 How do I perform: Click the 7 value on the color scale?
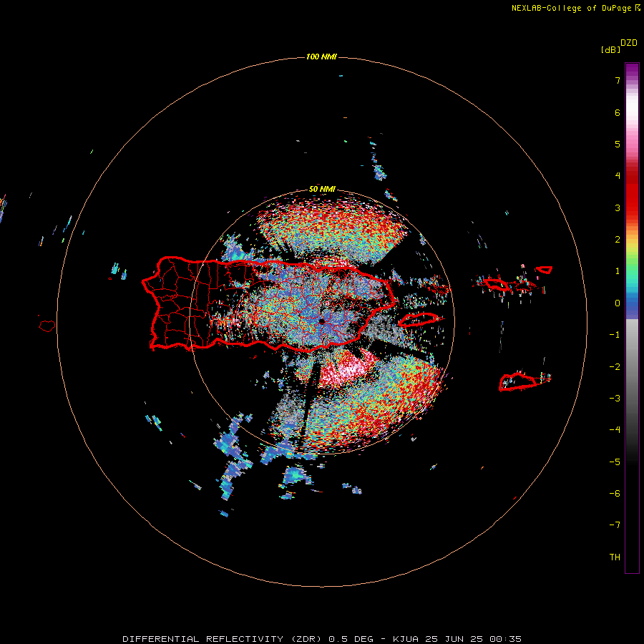(618, 80)
